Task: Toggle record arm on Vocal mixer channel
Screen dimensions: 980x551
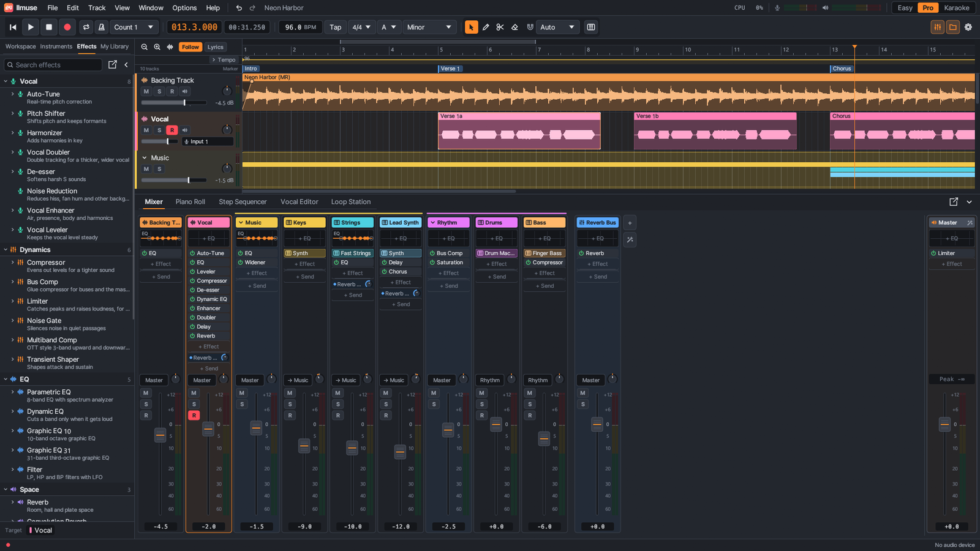Action: click(x=194, y=415)
